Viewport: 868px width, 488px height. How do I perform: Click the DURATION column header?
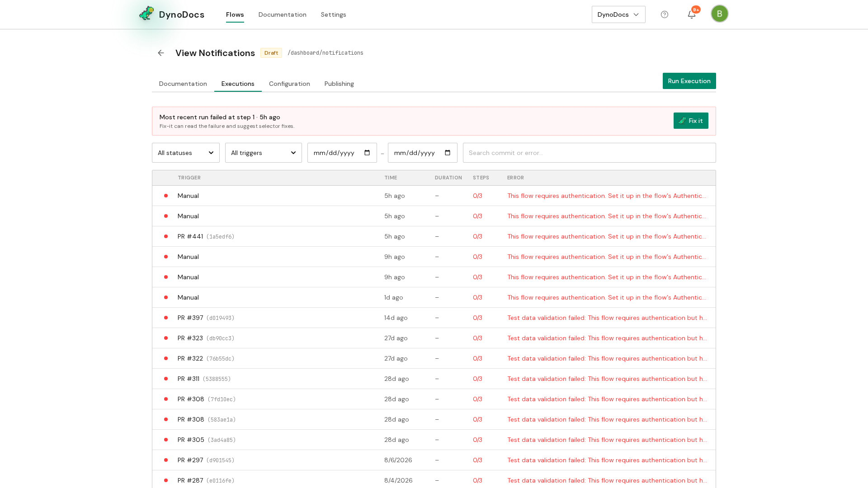pos(448,178)
